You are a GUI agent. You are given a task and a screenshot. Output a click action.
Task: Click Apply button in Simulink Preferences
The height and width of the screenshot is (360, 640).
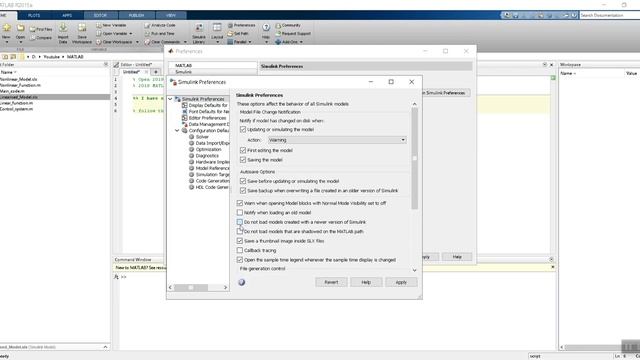point(401,282)
